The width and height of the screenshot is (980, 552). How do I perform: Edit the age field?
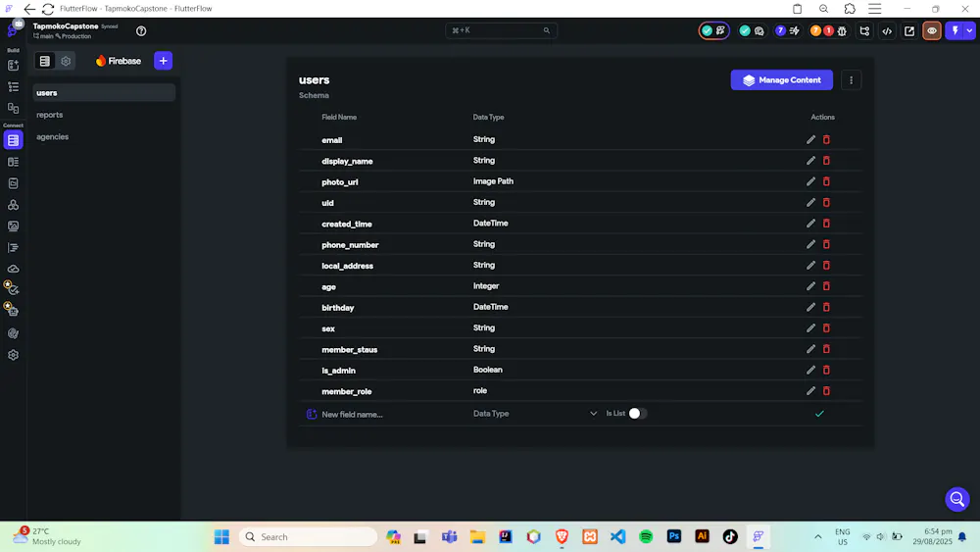[810, 286]
